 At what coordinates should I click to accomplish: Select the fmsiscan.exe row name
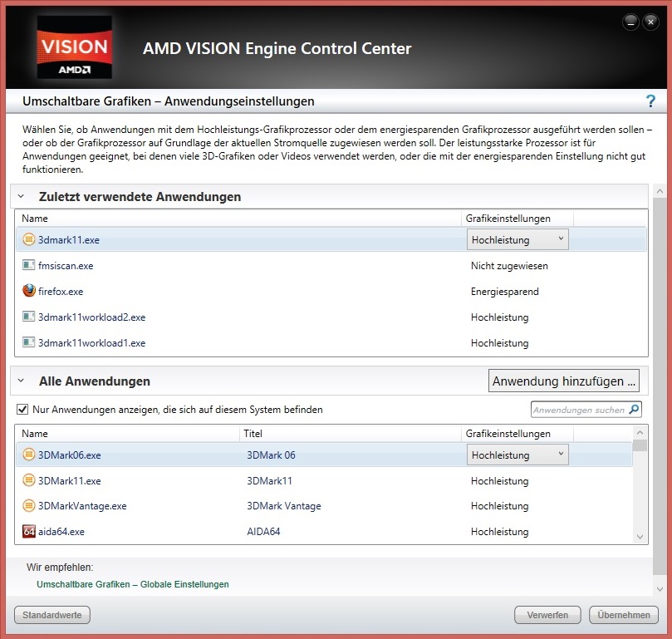pos(66,266)
